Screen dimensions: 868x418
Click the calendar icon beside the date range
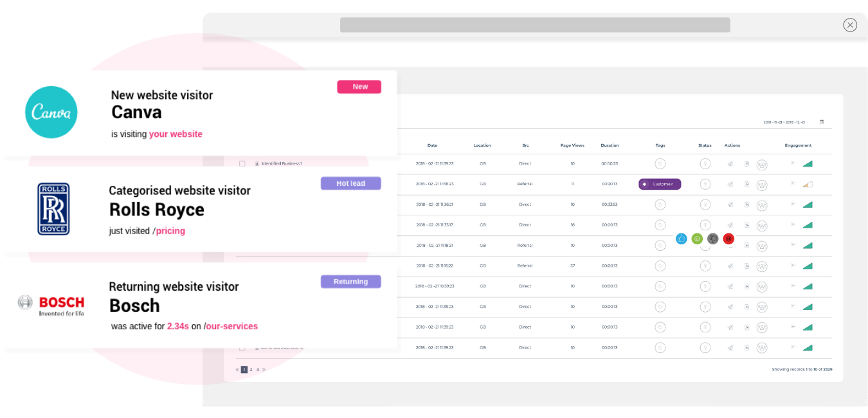[x=822, y=122]
